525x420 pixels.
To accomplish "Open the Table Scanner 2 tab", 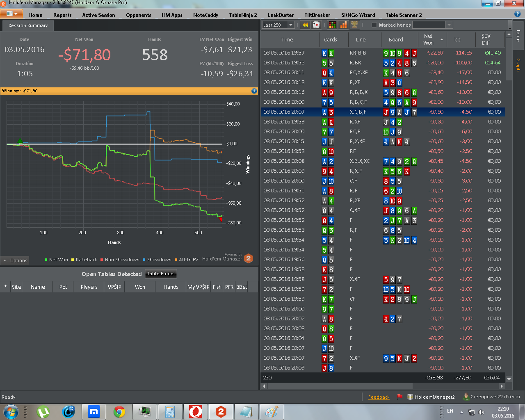I will tap(404, 15).
